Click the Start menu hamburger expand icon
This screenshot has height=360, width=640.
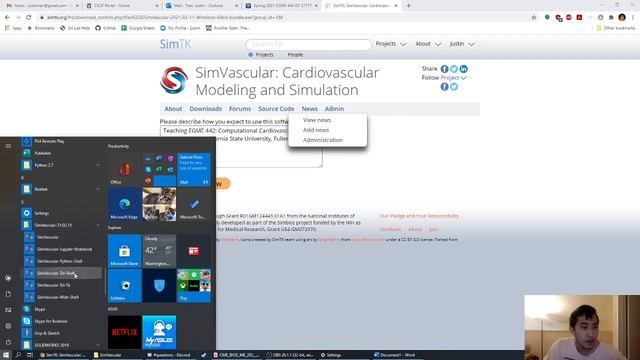[x=8, y=146]
